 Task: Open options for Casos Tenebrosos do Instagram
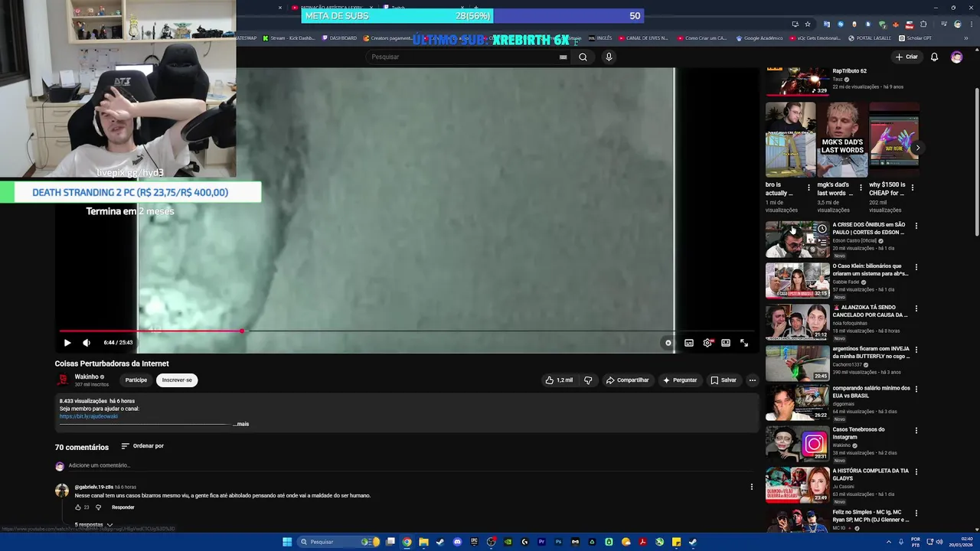coord(916,431)
